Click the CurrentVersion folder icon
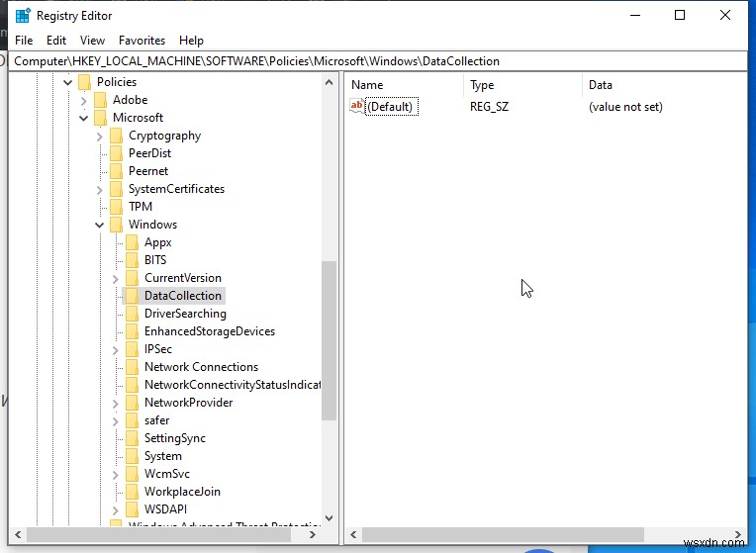Image resolution: width=756 pixels, height=553 pixels. click(133, 278)
